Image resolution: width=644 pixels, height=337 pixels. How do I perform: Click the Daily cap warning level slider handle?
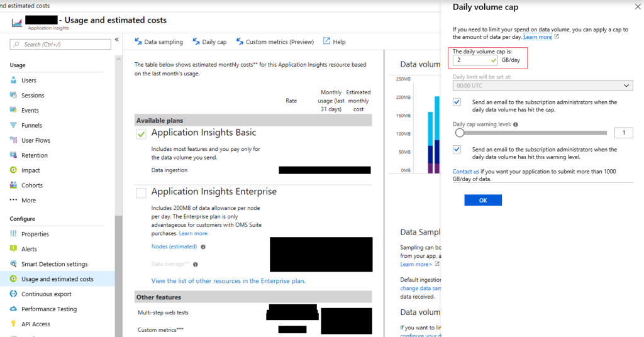point(460,133)
